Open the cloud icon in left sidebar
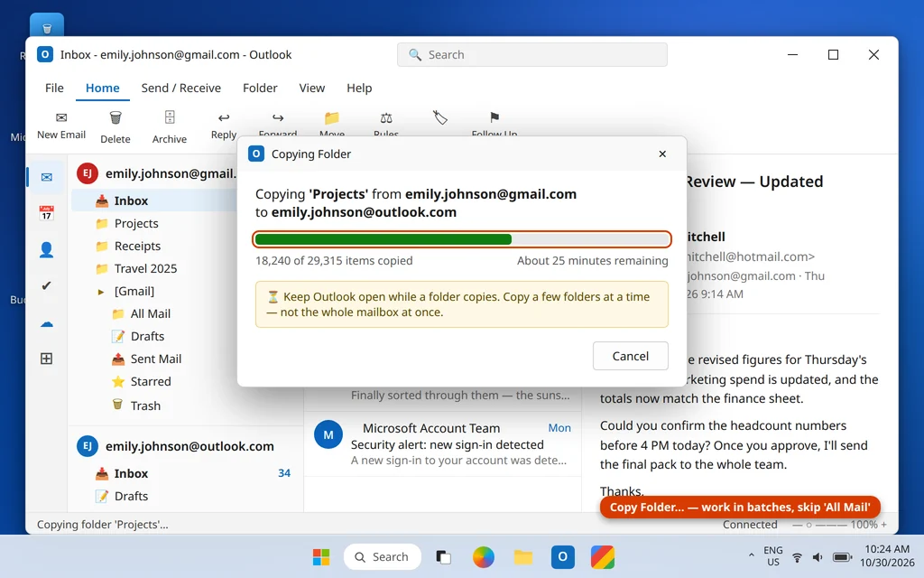 tap(47, 323)
